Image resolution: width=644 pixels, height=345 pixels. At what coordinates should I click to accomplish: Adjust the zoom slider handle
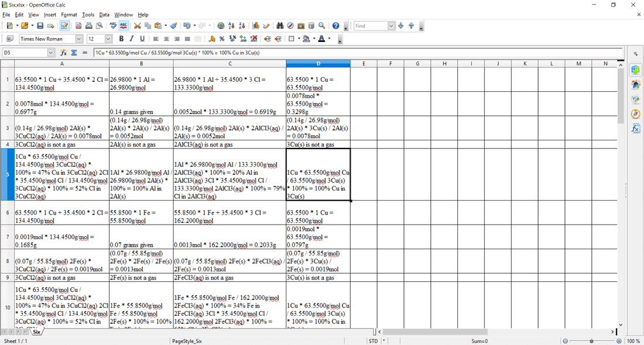[x=591, y=341]
